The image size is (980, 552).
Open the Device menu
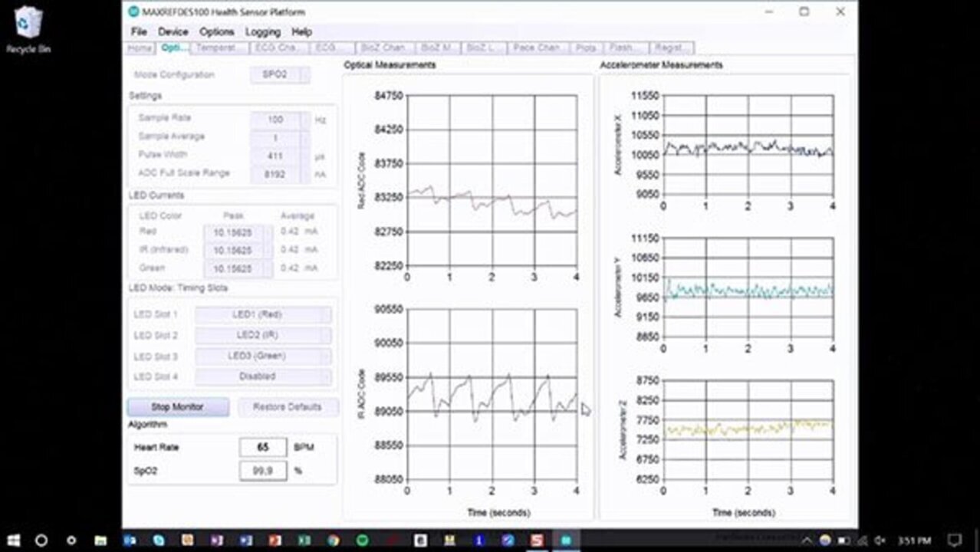coord(173,31)
